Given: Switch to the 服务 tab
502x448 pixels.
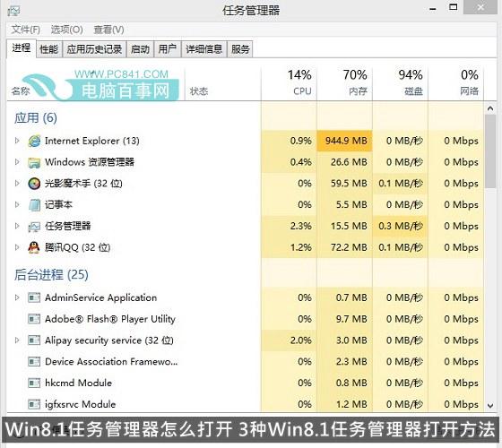Looking at the screenshot, I should [x=240, y=49].
